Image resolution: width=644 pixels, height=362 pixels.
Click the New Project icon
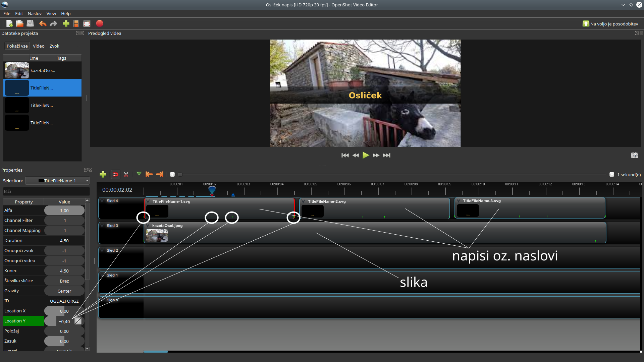9,23
